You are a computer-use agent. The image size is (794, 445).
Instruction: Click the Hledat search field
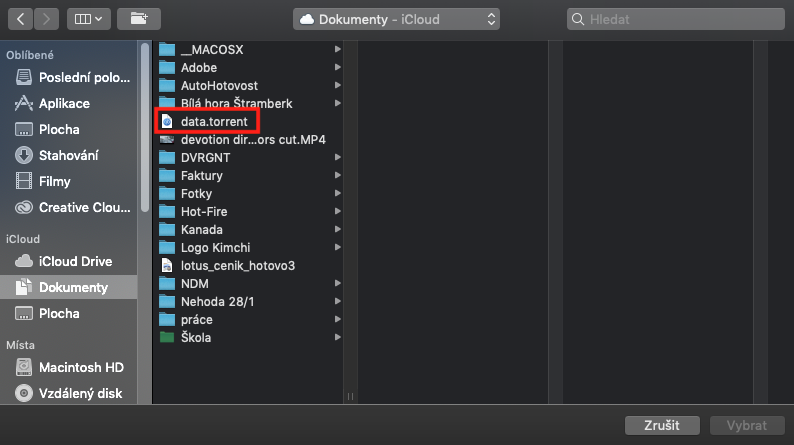pyautogui.click(x=675, y=19)
